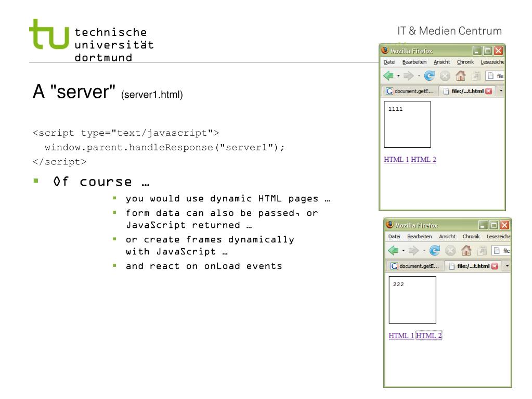
Task: Open Bearbeiten menu in the 222 window
Action: 419,237
